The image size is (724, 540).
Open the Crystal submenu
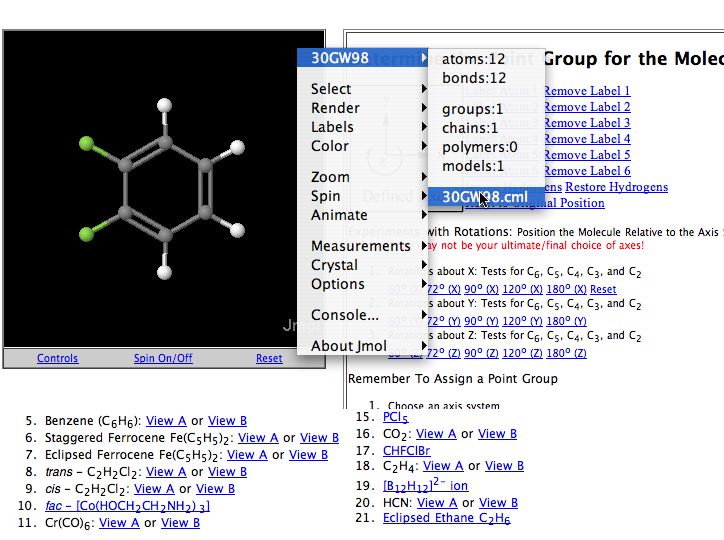point(362,265)
